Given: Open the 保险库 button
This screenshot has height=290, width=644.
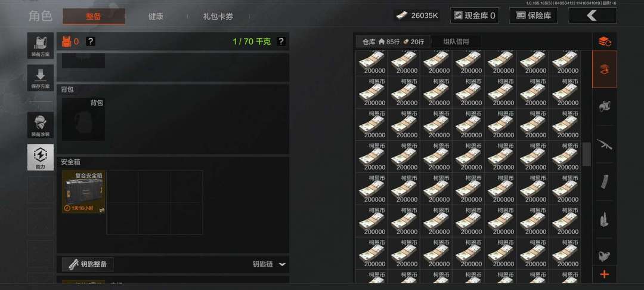Looking at the screenshot, I should click(x=534, y=16).
